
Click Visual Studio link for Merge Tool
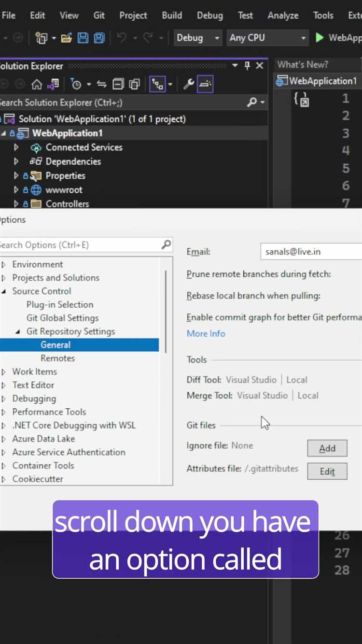point(262,395)
